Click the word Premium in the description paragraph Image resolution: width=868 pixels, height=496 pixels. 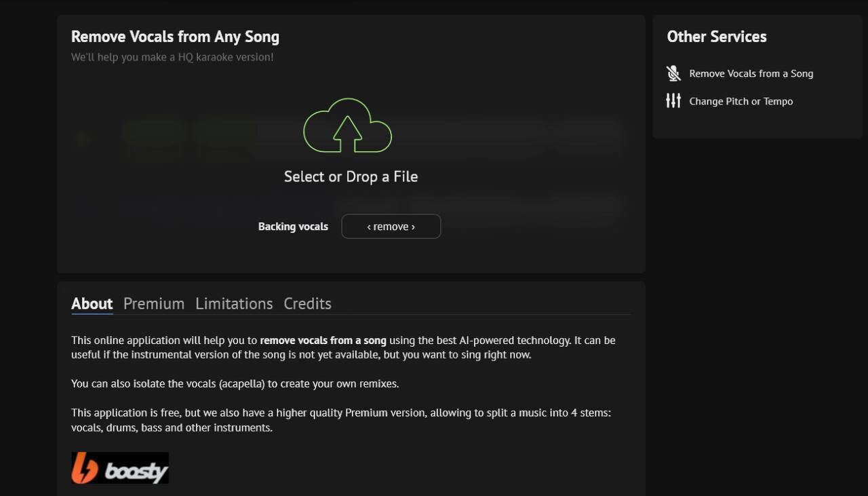366,413
